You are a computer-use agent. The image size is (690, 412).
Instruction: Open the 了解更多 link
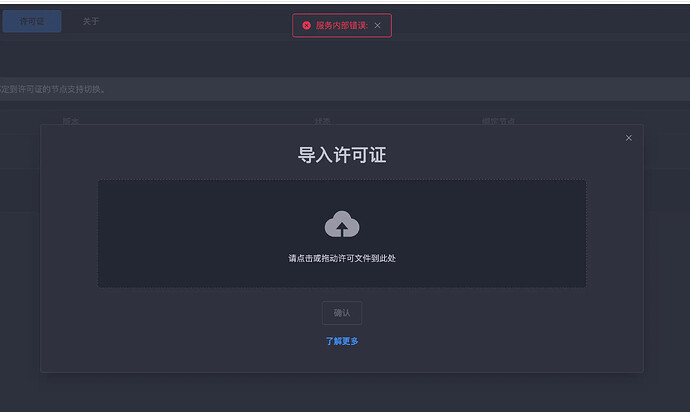tap(342, 341)
